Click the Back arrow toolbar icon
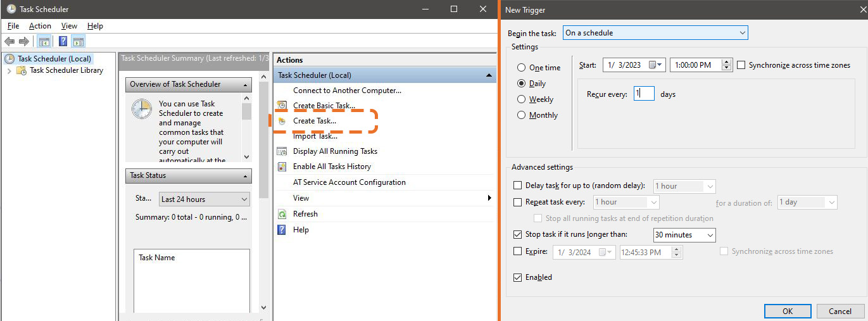The image size is (868, 321). coord(9,42)
